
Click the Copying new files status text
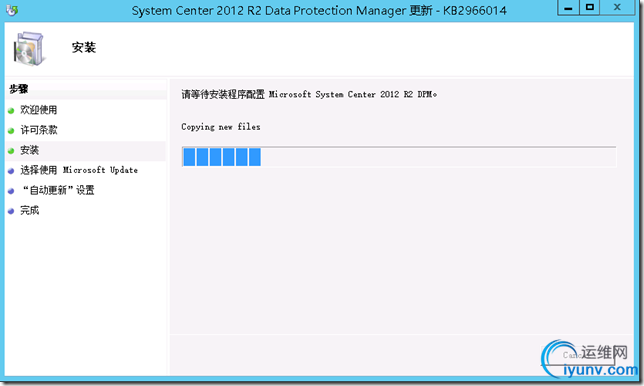coord(221,127)
